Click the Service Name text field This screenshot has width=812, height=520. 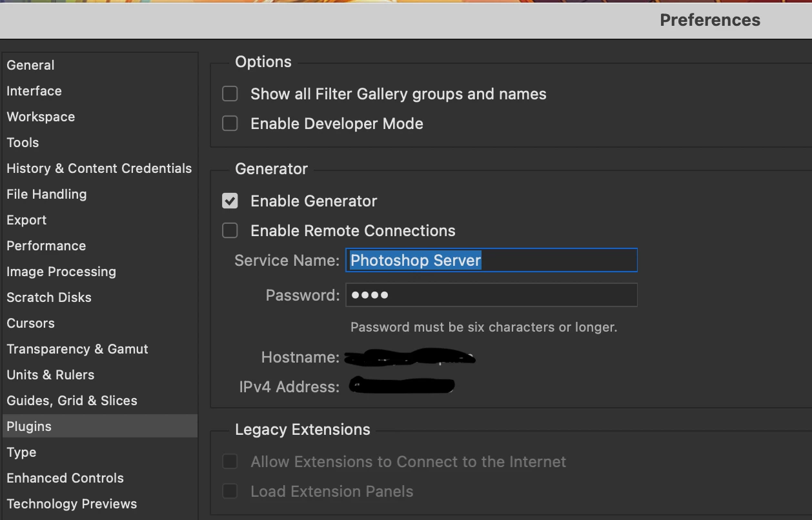point(491,260)
